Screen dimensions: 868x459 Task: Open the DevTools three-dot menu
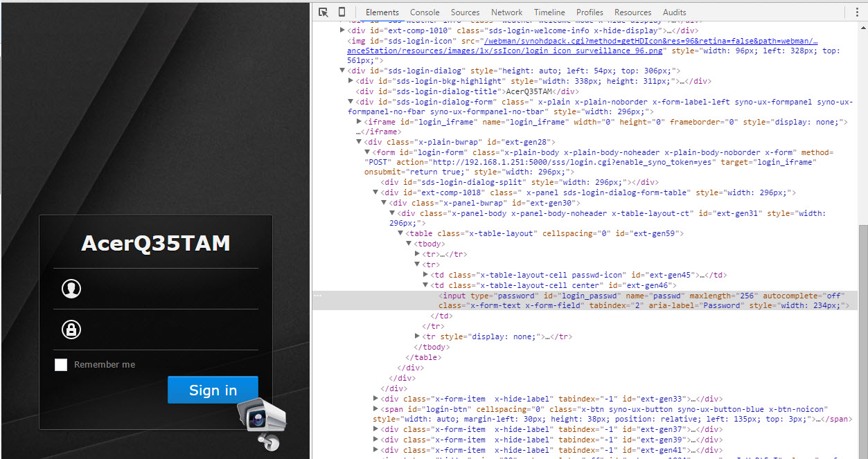coord(857,12)
